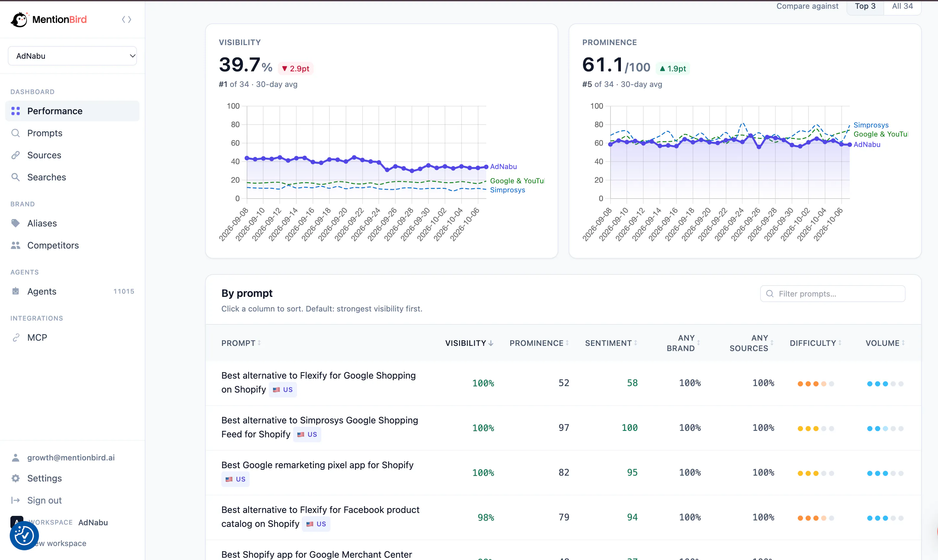Collapse sidebar using the angle brackets icon
Image resolution: width=938 pixels, height=560 pixels.
(x=127, y=19)
